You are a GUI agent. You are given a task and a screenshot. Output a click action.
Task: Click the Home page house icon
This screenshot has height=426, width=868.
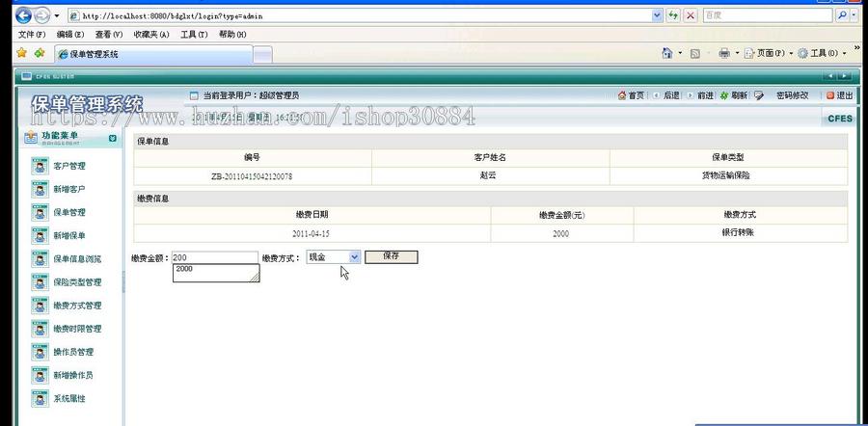tap(667, 53)
